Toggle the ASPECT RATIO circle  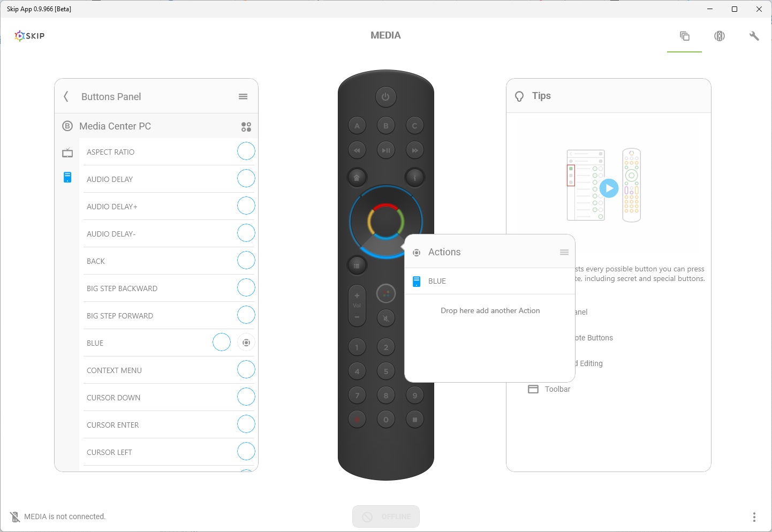tap(246, 151)
